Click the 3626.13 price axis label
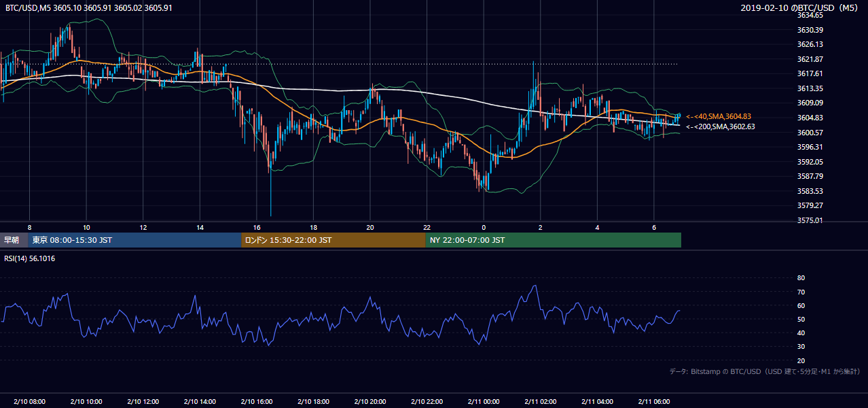 [x=810, y=44]
